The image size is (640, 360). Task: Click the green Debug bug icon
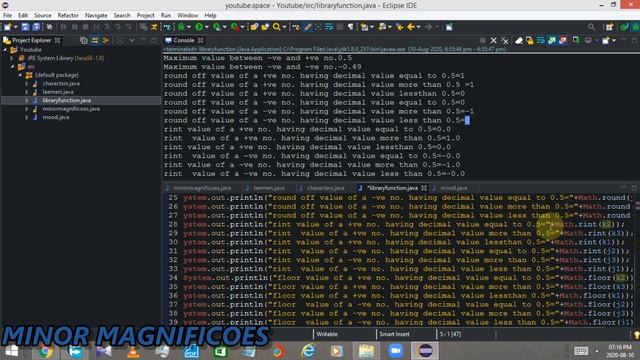point(181,27)
